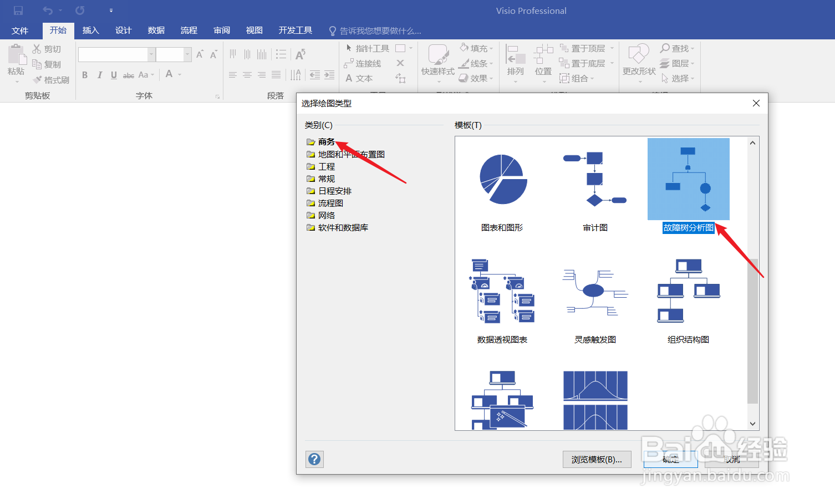Open the 填充 fill dropdown

(x=476, y=48)
